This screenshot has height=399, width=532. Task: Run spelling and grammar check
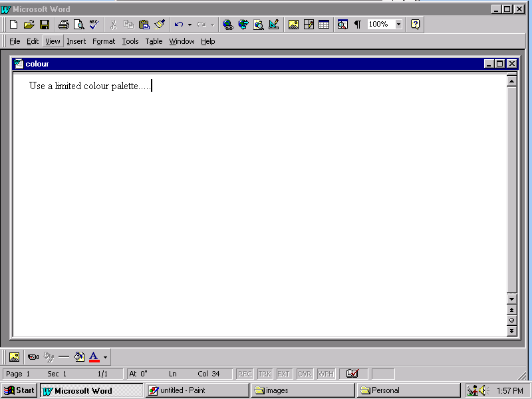click(94, 25)
